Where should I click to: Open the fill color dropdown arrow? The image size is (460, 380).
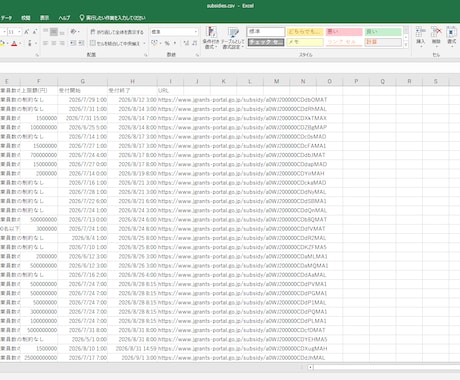pos(7,43)
